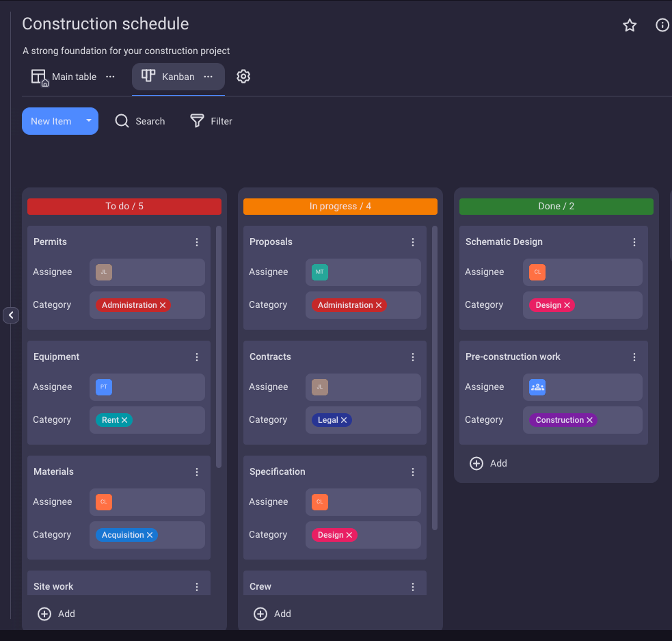The image size is (672, 641).
Task: Remove Rent tag from Equipment
Action: pos(124,420)
